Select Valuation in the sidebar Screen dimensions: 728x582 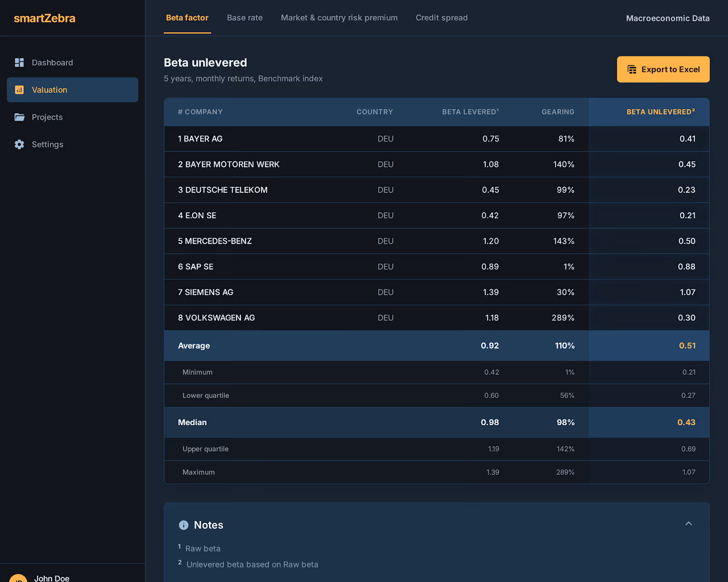72,90
